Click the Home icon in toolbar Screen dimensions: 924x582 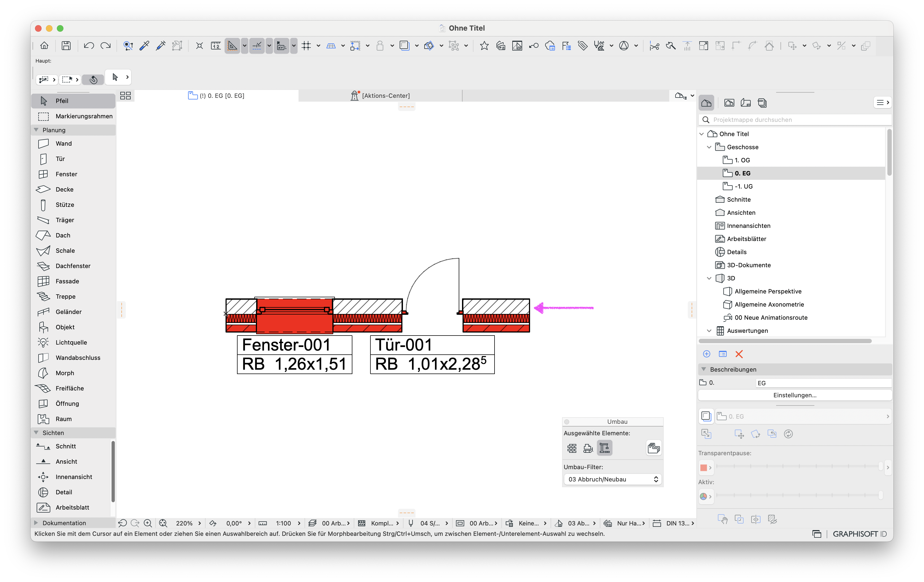coord(45,46)
